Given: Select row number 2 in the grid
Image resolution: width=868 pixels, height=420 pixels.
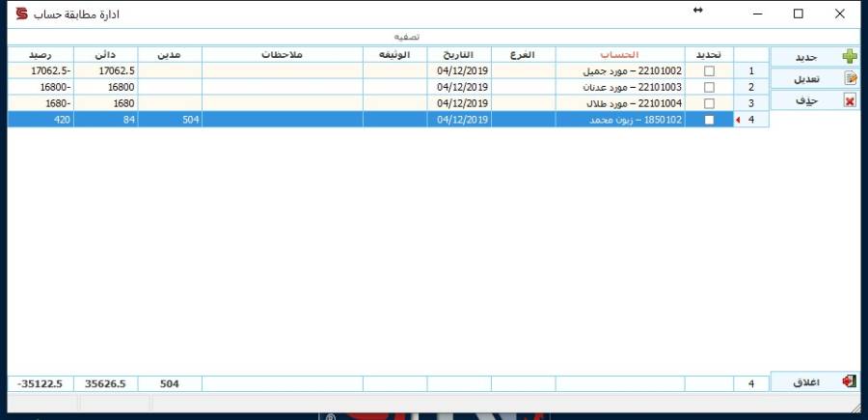Looking at the screenshot, I should (x=751, y=87).
